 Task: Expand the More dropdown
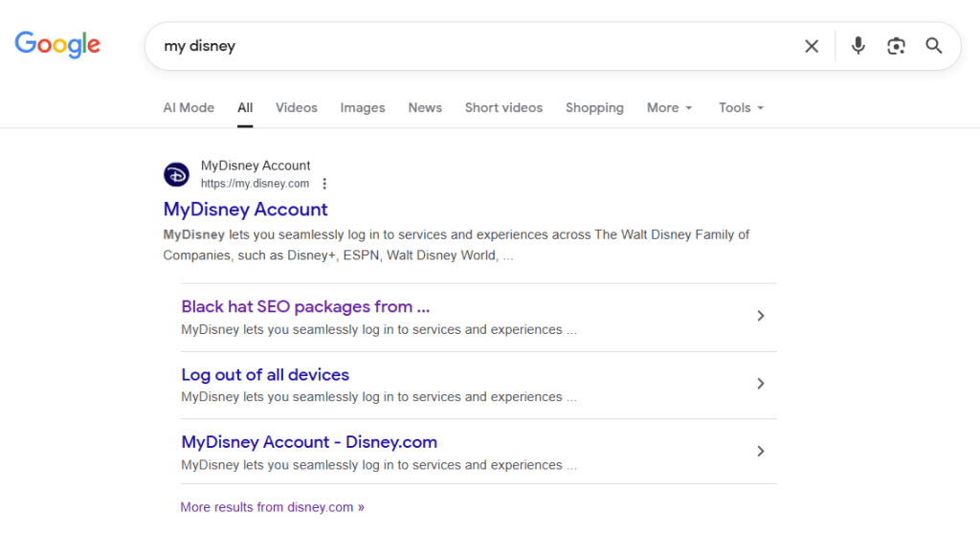click(x=669, y=107)
